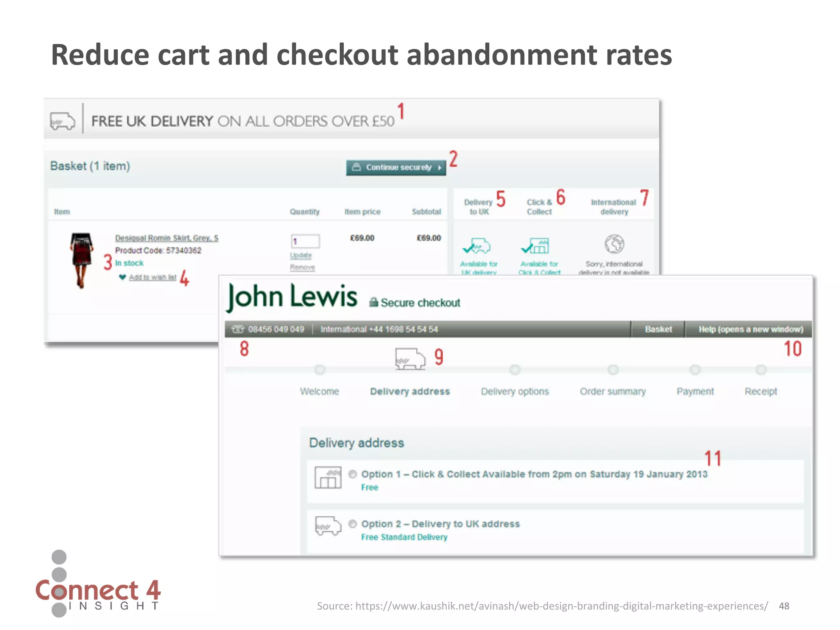Click the Click & Collect column header

(539, 207)
